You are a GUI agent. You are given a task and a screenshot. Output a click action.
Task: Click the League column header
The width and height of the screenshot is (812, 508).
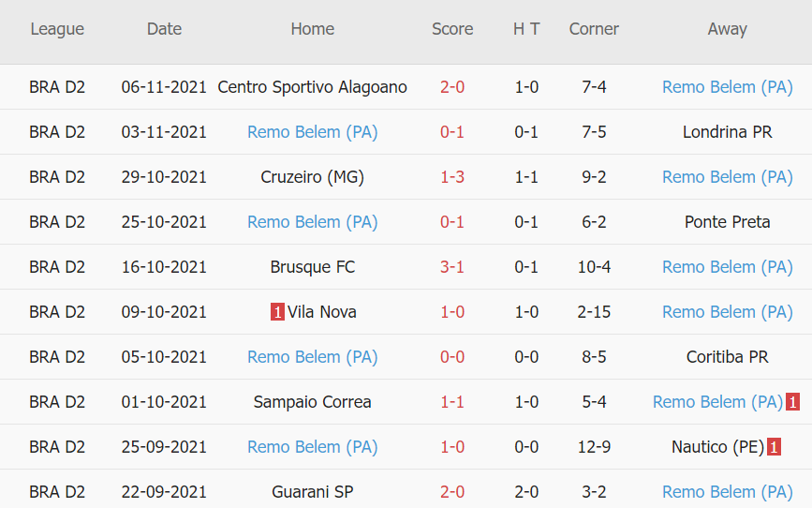57,29
